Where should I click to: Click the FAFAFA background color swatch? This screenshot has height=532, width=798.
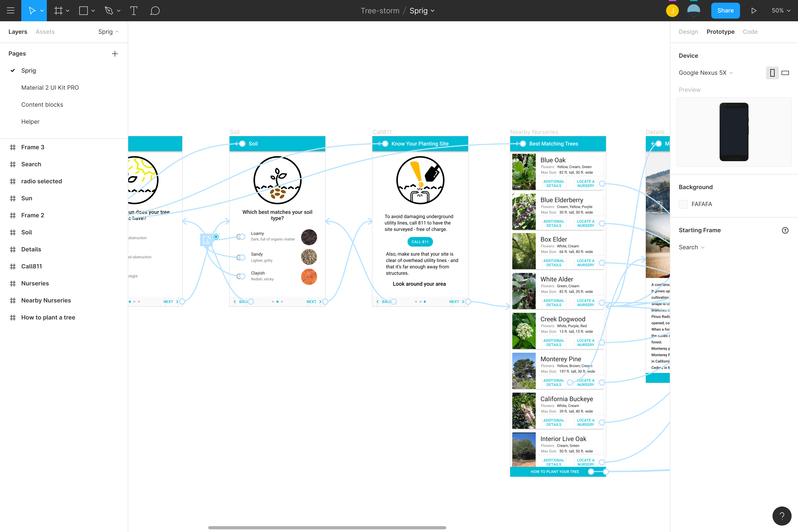683,204
